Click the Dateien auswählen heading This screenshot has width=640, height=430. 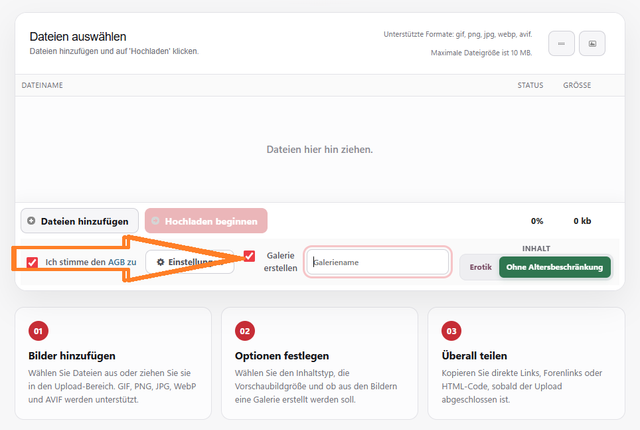pyautogui.click(x=78, y=37)
